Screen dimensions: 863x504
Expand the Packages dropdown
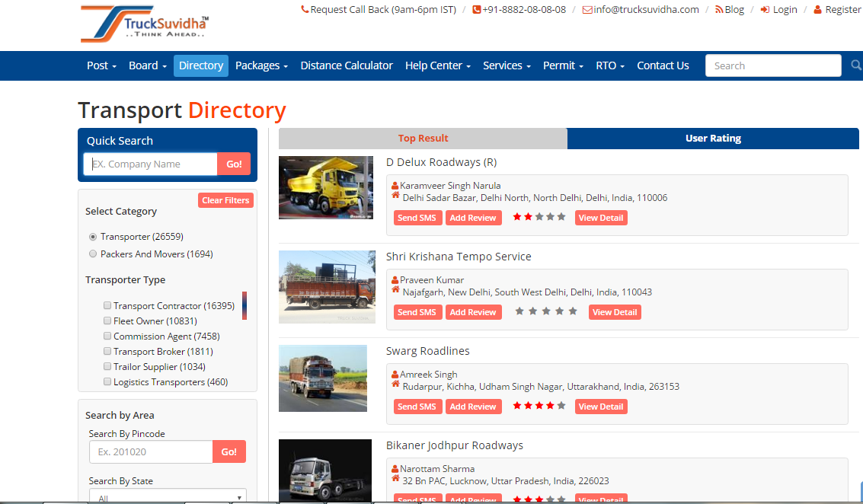click(x=261, y=65)
